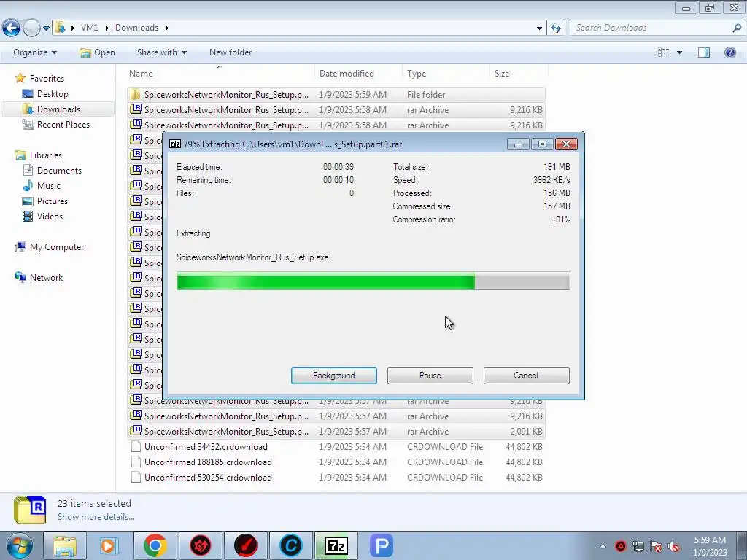This screenshot has width=747, height=560.
Task: Open the red feather app on taskbar
Action: [246, 545]
